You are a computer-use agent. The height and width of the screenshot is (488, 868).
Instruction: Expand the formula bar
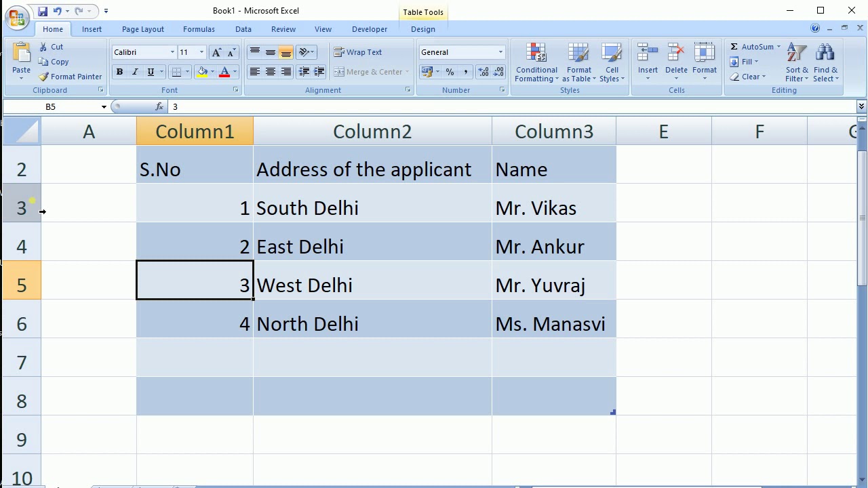click(861, 106)
